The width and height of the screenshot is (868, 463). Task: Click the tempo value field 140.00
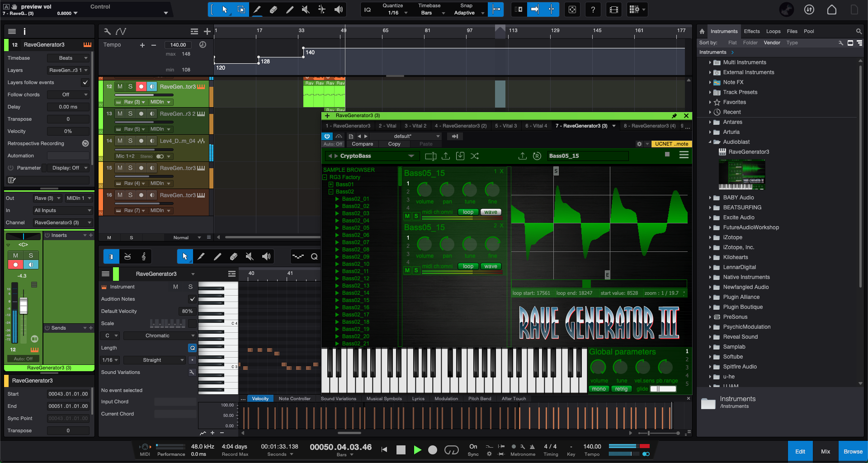click(178, 45)
